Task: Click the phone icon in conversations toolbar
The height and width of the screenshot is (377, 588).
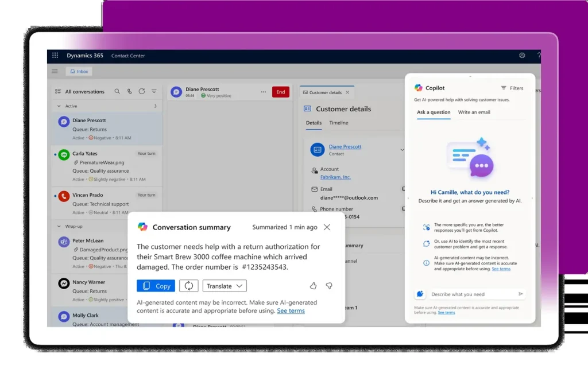Action: coord(129,91)
